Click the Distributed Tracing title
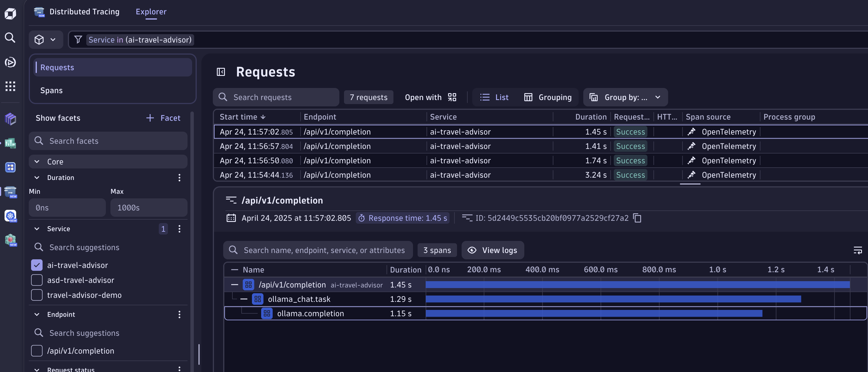This screenshot has height=372, width=868. [84, 12]
